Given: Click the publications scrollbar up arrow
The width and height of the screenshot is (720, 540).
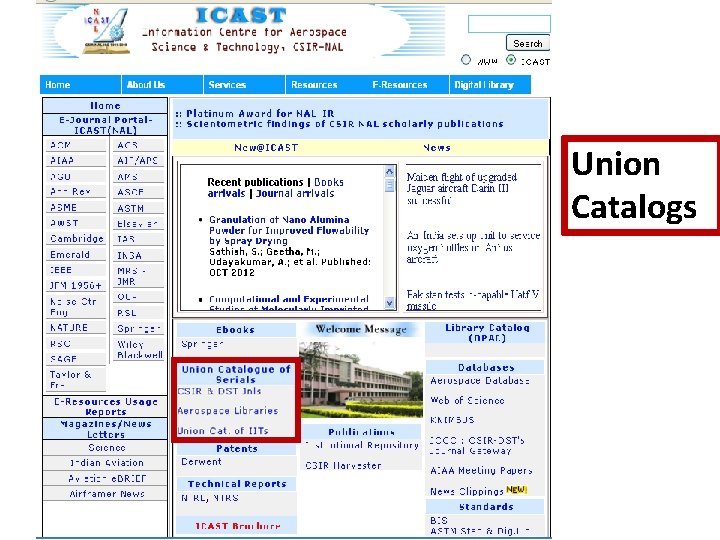Looking at the screenshot, I should [389, 172].
